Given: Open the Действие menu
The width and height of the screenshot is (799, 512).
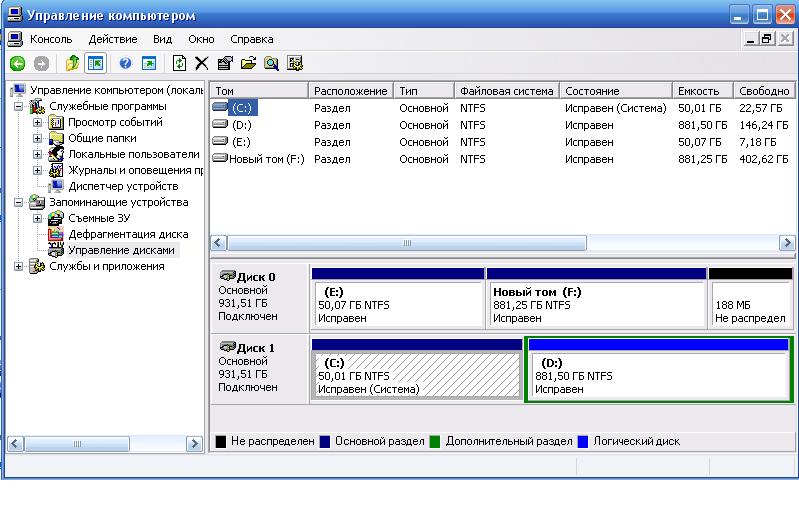Looking at the screenshot, I should coord(112,39).
